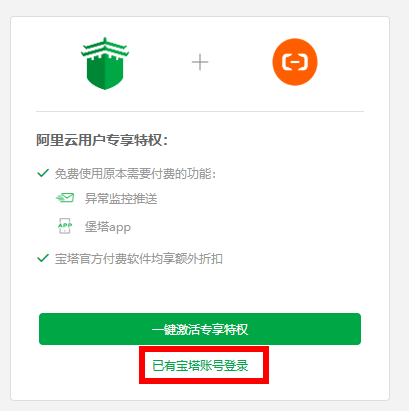Click the empty white space above the green button

pos(200,290)
